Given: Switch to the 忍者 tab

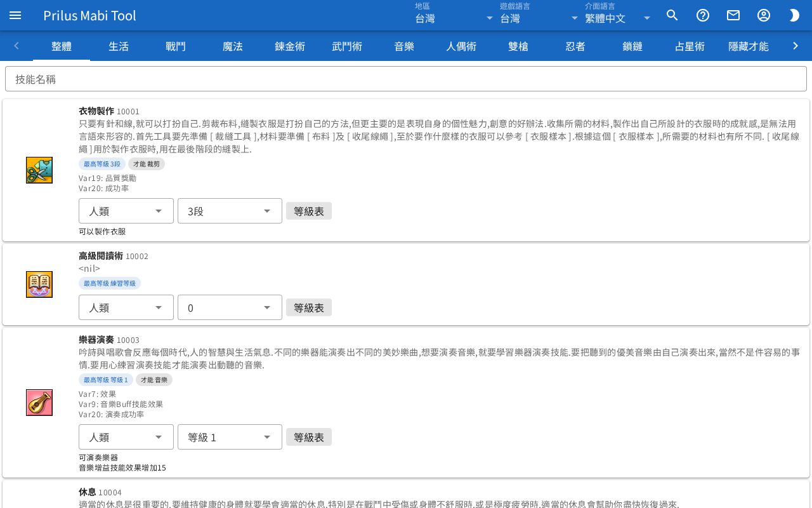Looking at the screenshot, I should pyautogui.click(x=575, y=46).
